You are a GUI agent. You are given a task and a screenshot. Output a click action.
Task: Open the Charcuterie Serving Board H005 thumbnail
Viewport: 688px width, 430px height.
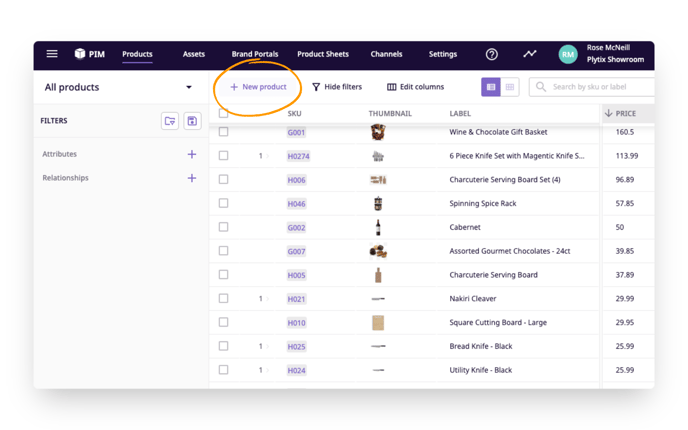coord(378,275)
